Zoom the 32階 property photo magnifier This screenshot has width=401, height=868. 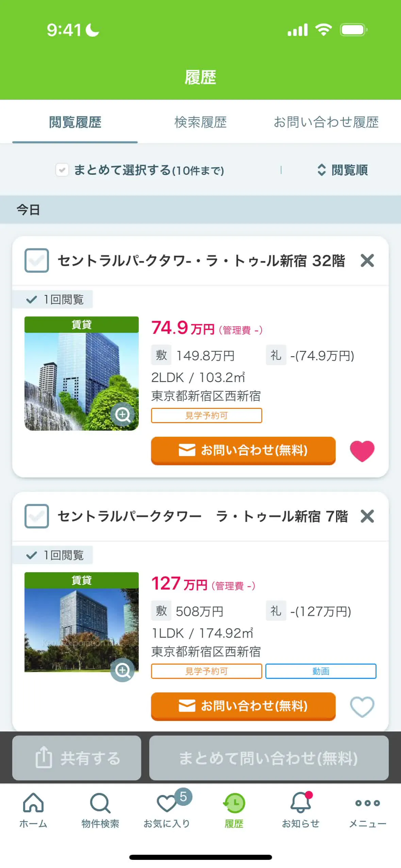click(122, 414)
